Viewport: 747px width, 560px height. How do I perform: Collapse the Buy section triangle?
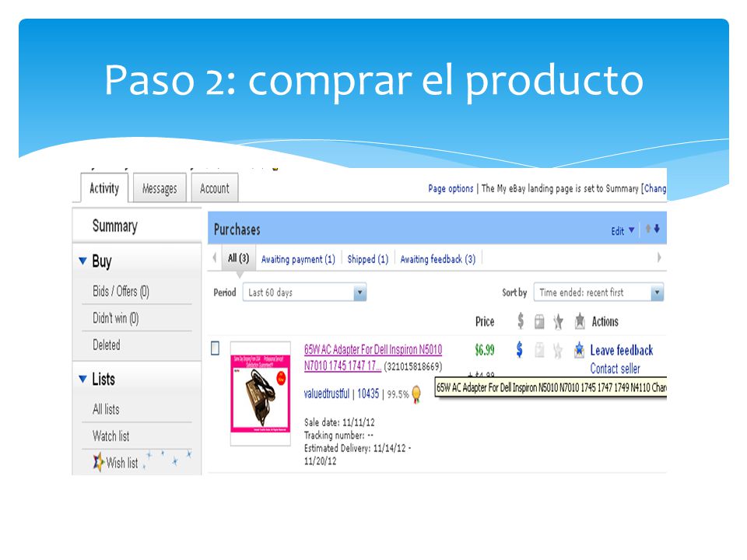82,261
